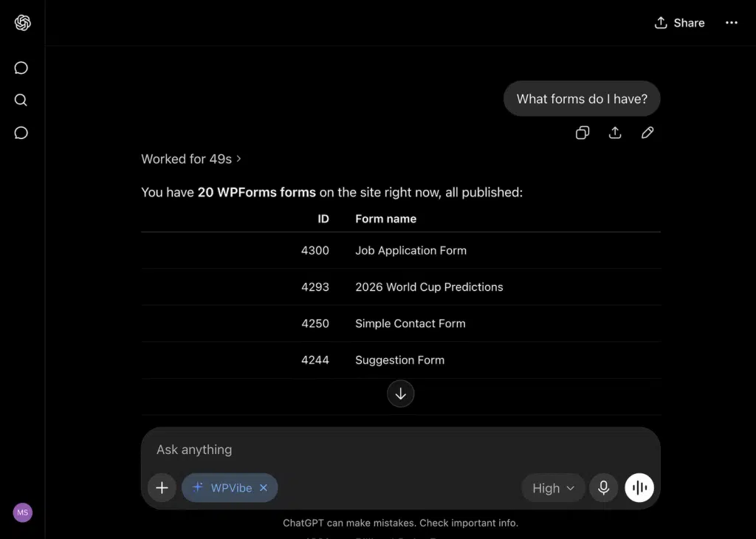The image size is (756, 539).
Task: Click the Form name column header
Action: pos(385,219)
